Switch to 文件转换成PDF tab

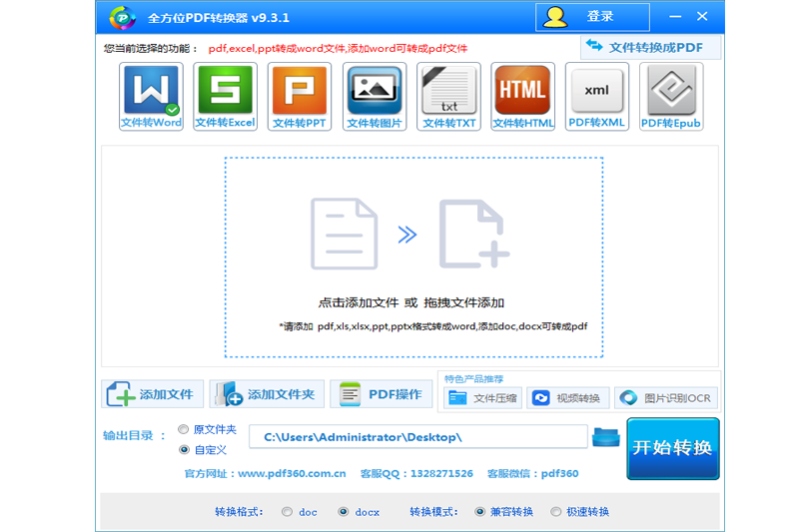click(650, 47)
